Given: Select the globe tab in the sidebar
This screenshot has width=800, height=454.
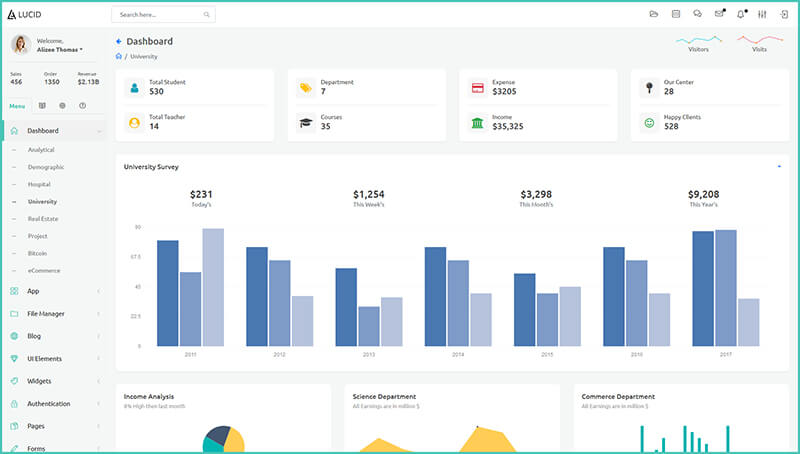Looking at the screenshot, I should [x=62, y=105].
